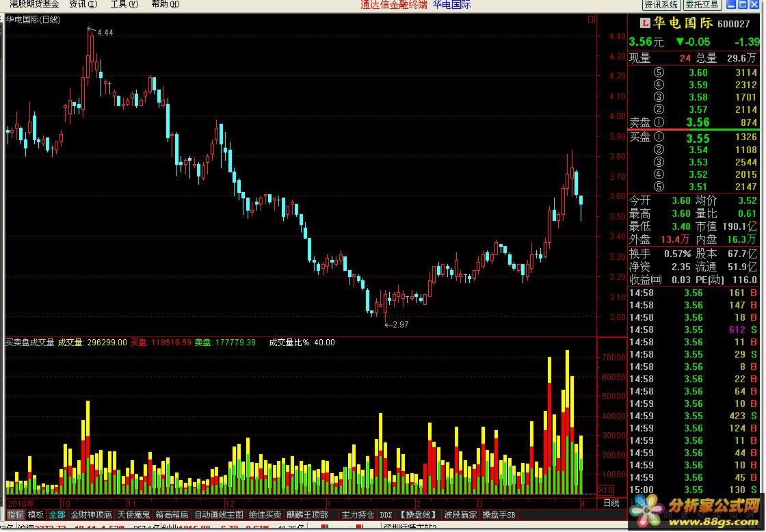Click month marker 11 on time axis
This screenshot has height=532, width=766.
click(132, 504)
